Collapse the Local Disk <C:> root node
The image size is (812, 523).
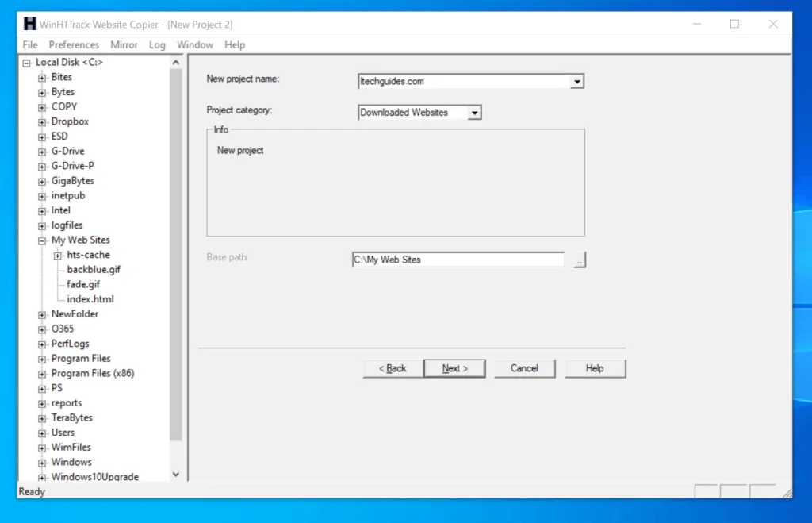point(26,63)
